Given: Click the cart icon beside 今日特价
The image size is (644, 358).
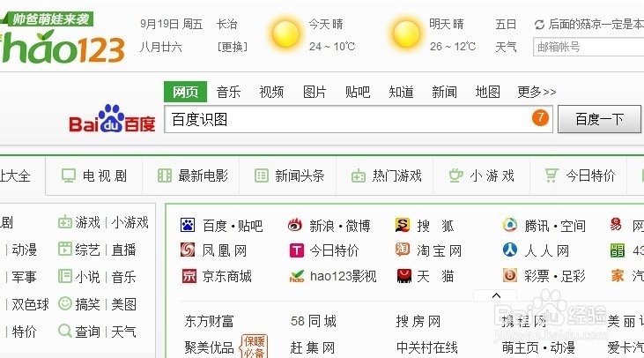Looking at the screenshot, I should [551, 175].
